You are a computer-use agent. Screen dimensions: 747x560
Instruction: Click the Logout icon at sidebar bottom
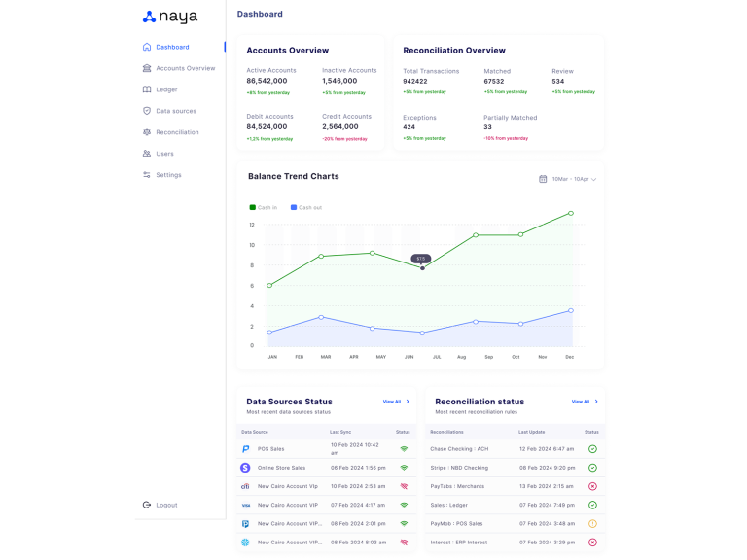(x=147, y=505)
